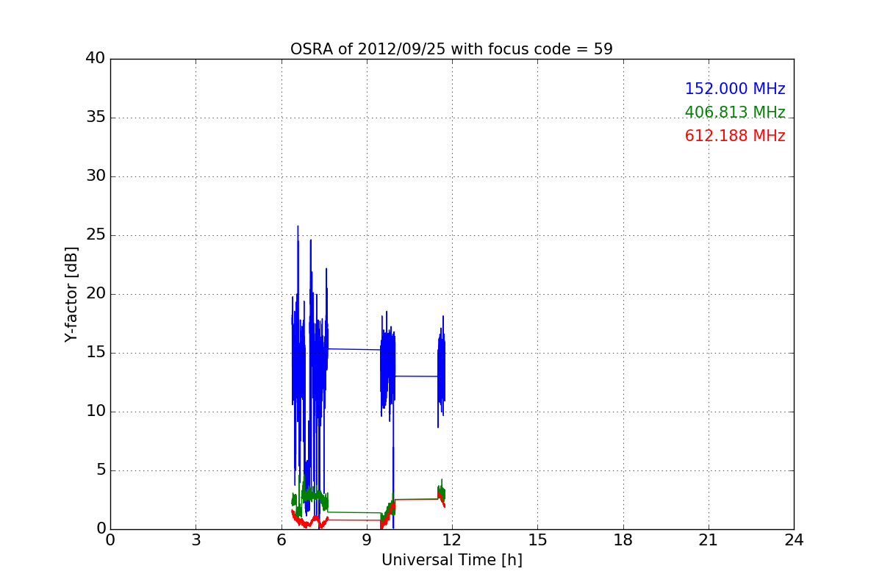Select the red '612.188 MHz' legend label
The height and width of the screenshot is (588, 882).
735,136
